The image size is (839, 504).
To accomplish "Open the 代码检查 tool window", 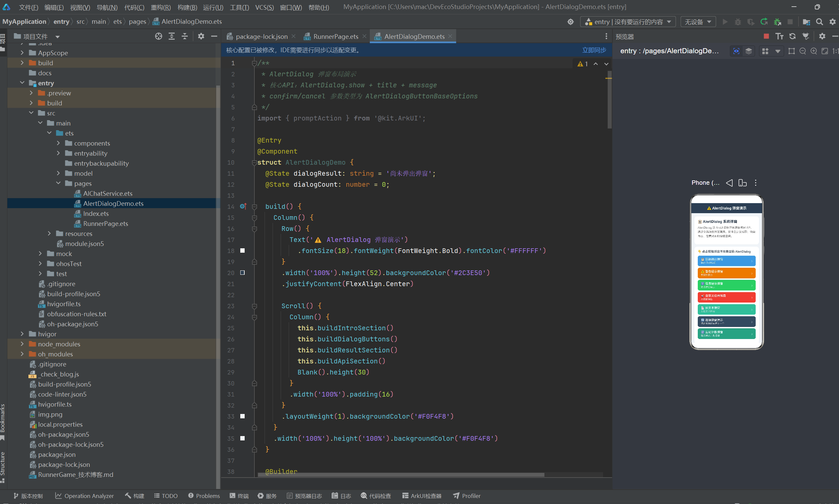I will pos(376,496).
